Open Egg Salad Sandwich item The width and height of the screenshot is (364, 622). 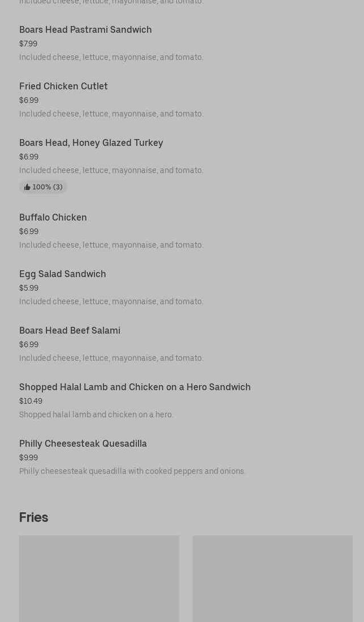point(63,274)
